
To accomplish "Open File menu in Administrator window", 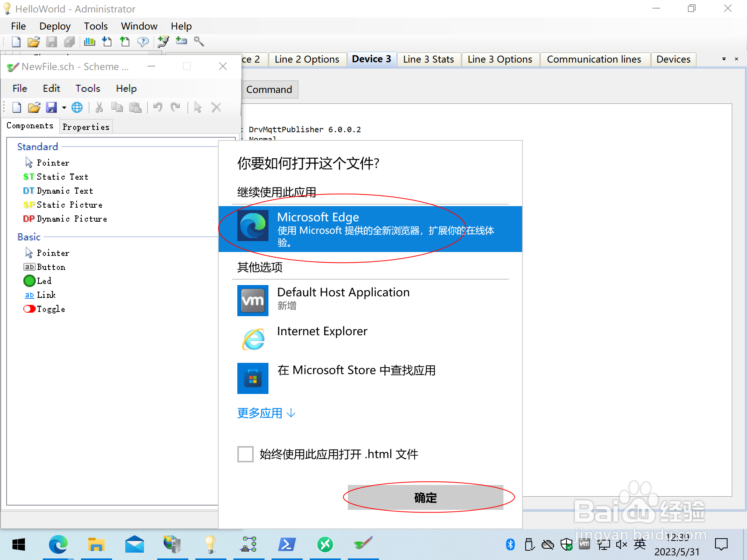I will point(18,26).
